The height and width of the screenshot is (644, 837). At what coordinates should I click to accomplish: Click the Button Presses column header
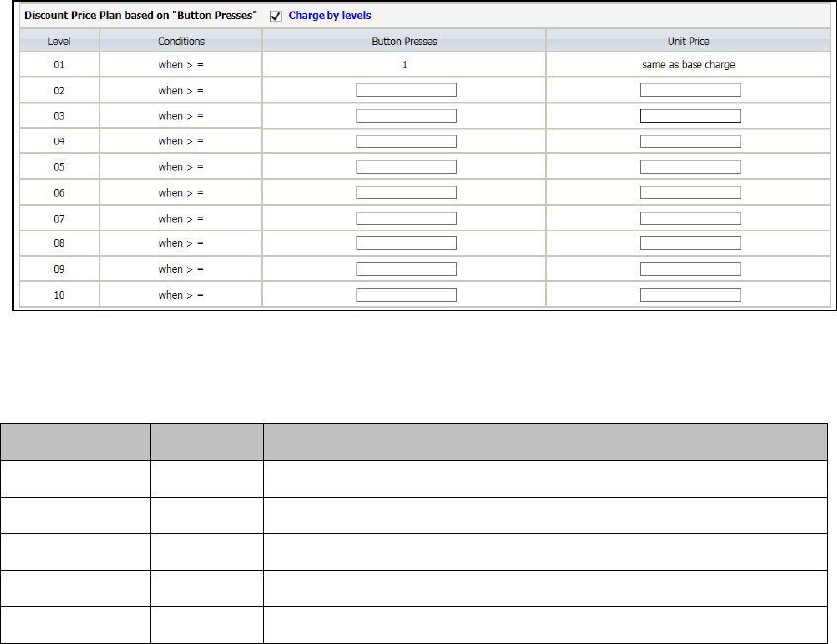point(404,41)
